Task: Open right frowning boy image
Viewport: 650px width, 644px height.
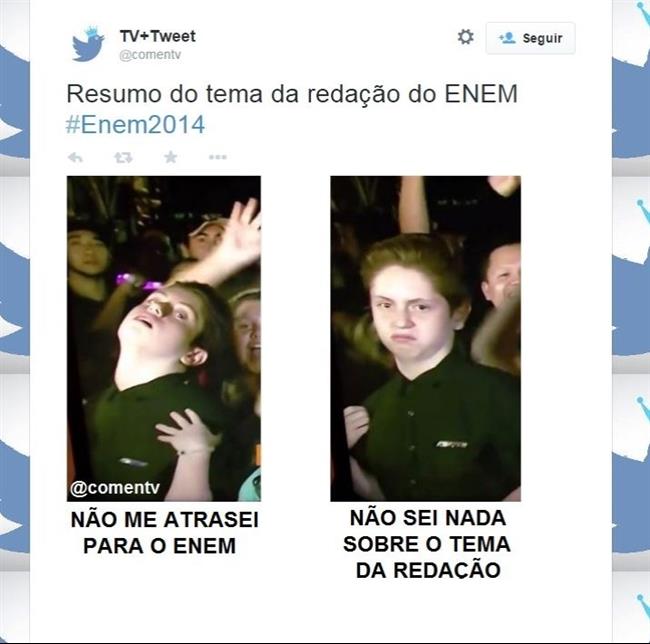Action: [425, 339]
